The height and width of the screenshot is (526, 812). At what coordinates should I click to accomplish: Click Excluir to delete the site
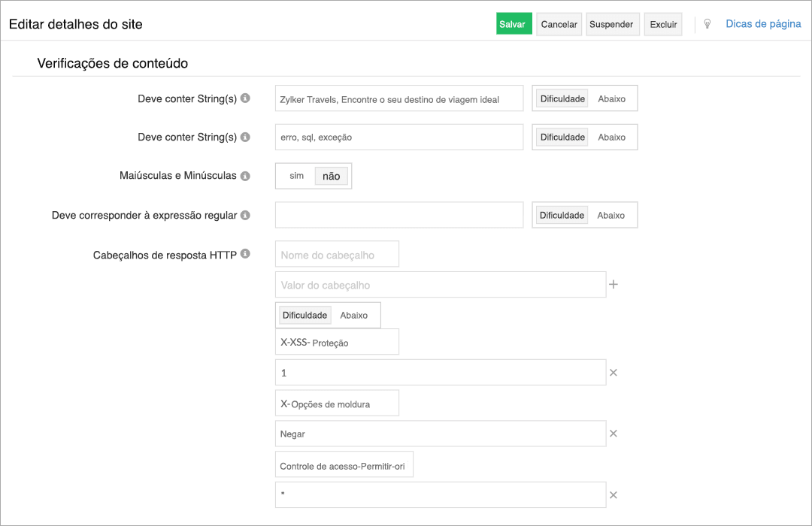pyautogui.click(x=663, y=23)
